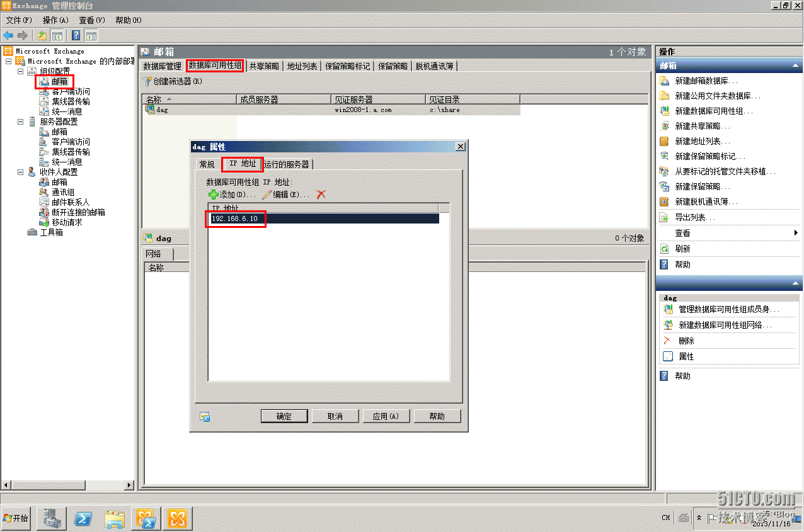Open the 查看(V) menu in menu bar
804x532 pixels.
(x=92, y=20)
